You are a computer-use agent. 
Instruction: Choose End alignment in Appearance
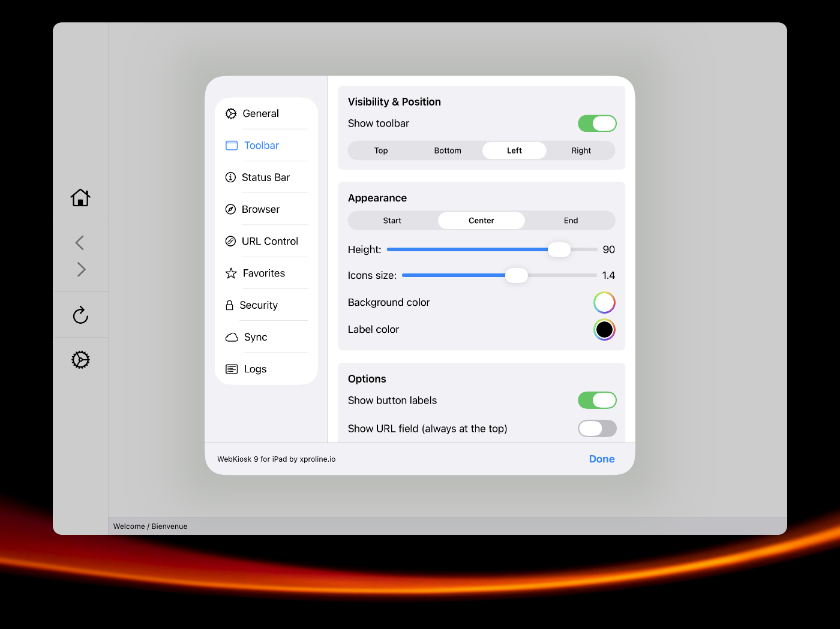[571, 221]
